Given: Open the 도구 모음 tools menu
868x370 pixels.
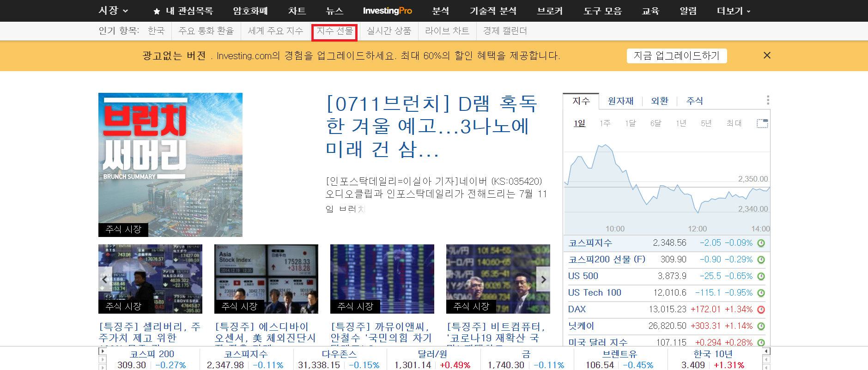Looking at the screenshot, I should pyautogui.click(x=602, y=11).
